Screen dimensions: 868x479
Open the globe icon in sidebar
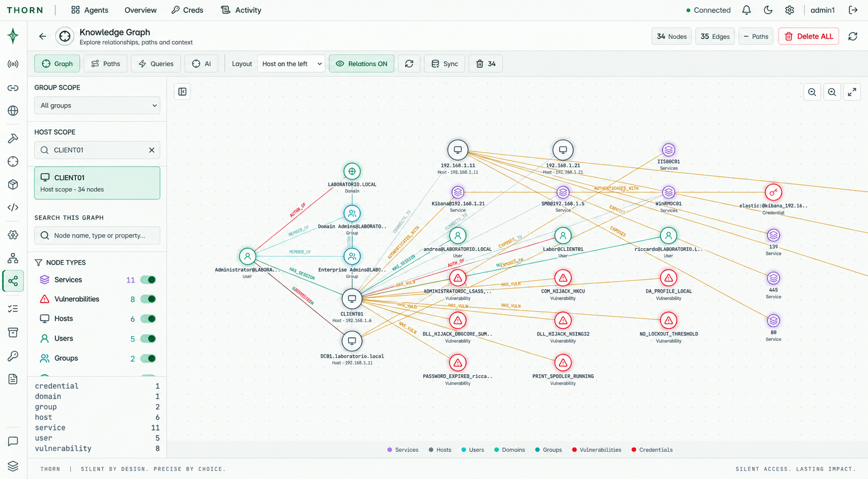point(13,110)
